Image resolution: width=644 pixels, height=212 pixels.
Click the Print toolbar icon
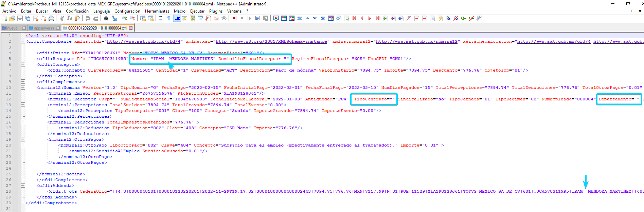[x=51, y=18]
